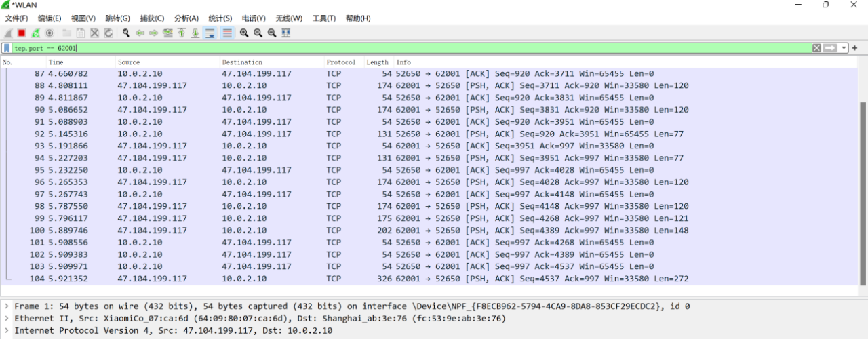The height and width of the screenshot is (339, 868).
Task: Stop the running packet capture
Action: (x=22, y=33)
